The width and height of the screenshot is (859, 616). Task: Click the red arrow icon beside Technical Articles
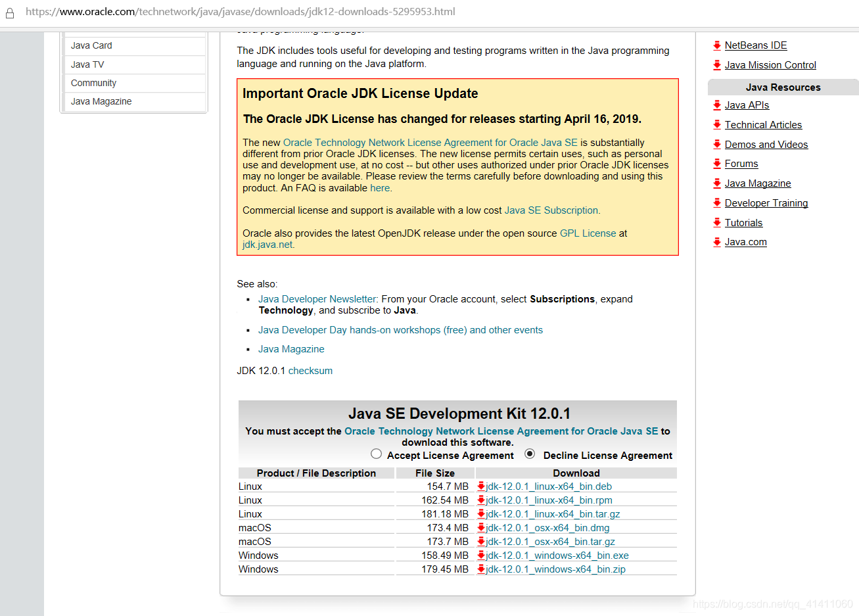tap(717, 125)
